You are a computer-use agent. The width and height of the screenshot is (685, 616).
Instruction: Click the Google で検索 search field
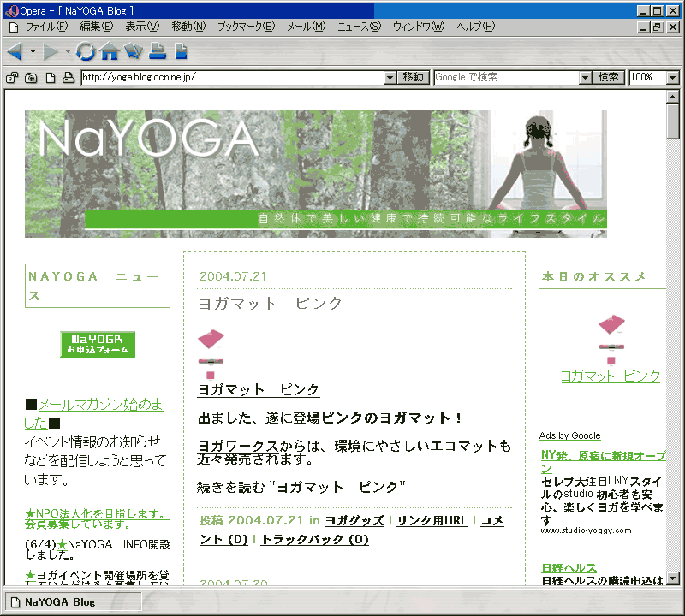coord(507,78)
